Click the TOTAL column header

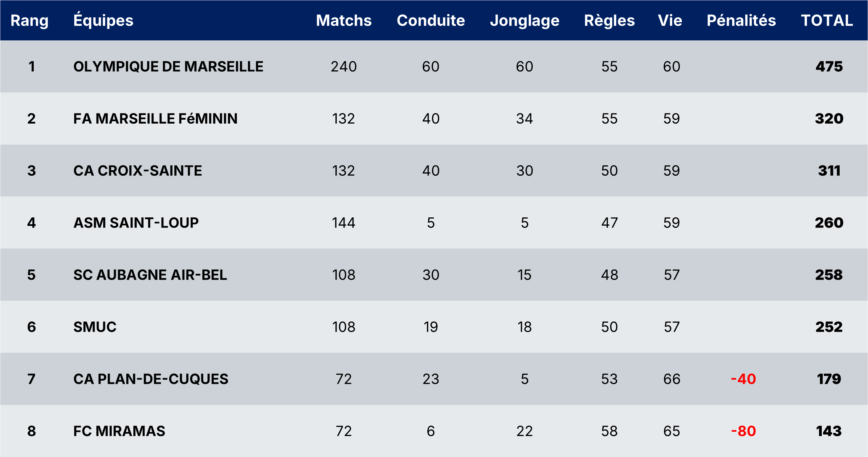[x=827, y=21]
